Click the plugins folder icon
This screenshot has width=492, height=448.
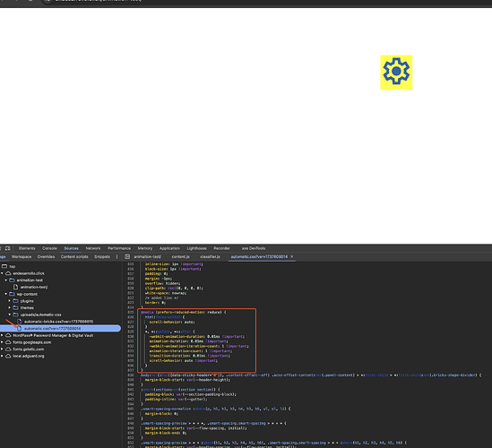pos(15,301)
